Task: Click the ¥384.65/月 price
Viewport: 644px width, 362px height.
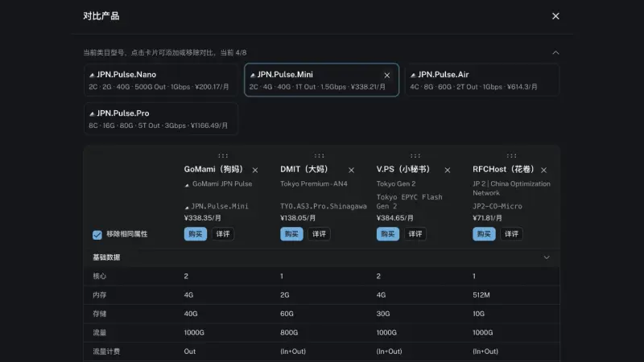Action: click(394, 218)
